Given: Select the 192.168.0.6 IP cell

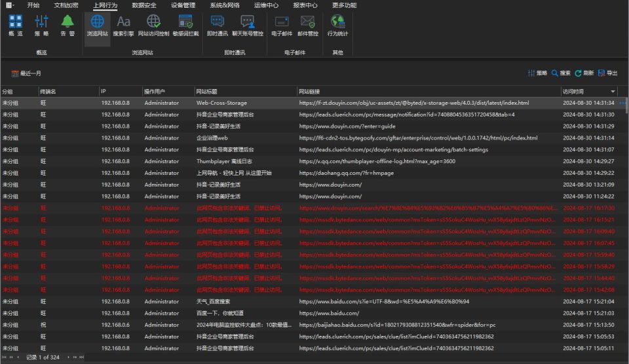Looking at the screenshot, I should tap(115, 325).
